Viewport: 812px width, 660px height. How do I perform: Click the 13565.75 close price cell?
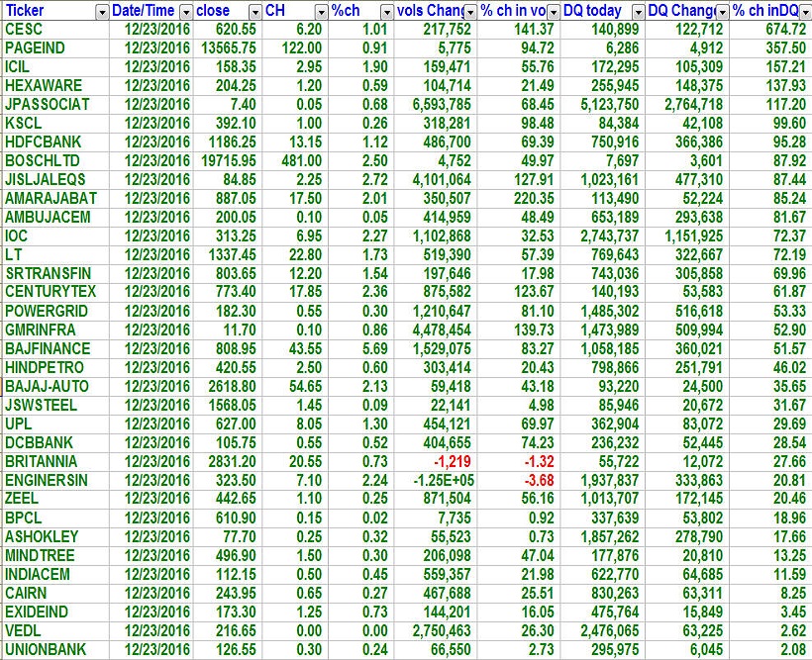click(x=228, y=48)
